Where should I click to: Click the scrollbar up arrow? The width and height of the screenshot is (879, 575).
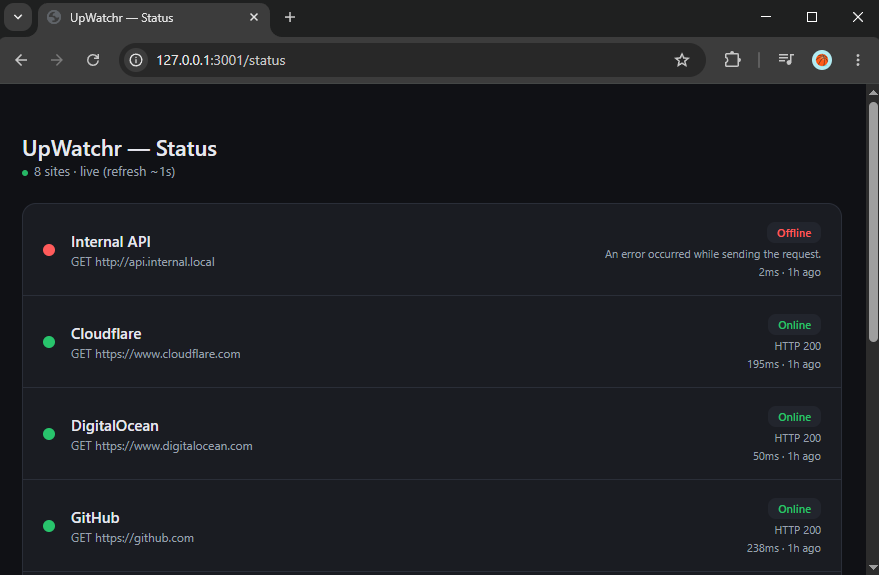coord(873,92)
